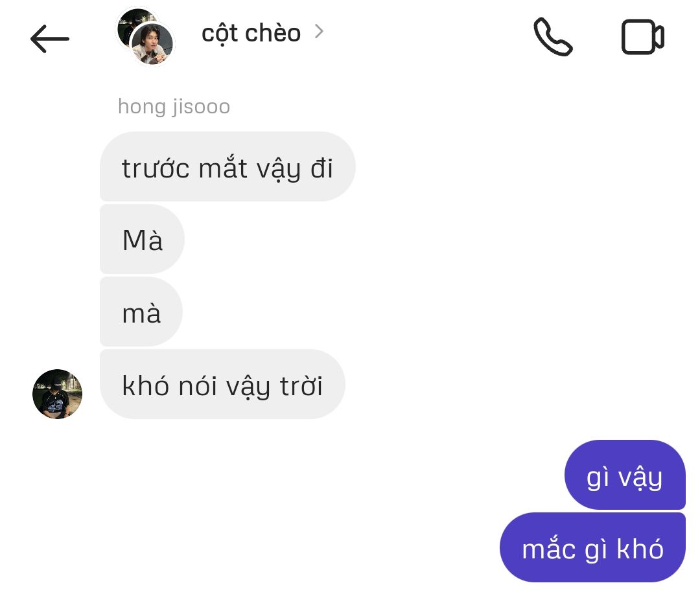Image resolution: width=700 pixels, height=594 pixels.
Task: Click the word 'trời' in the received message
Action: tap(301, 385)
